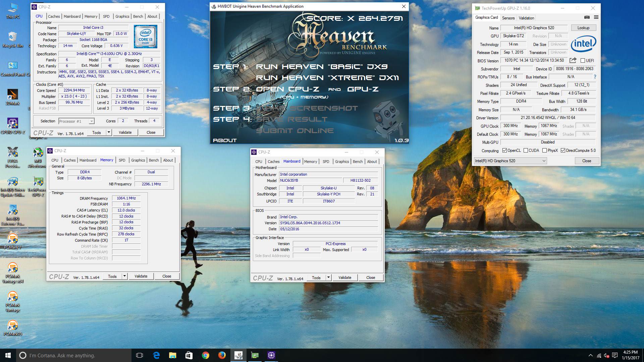Click the Cortana search box
This screenshot has height=362, width=644.
tap(74, 355)
